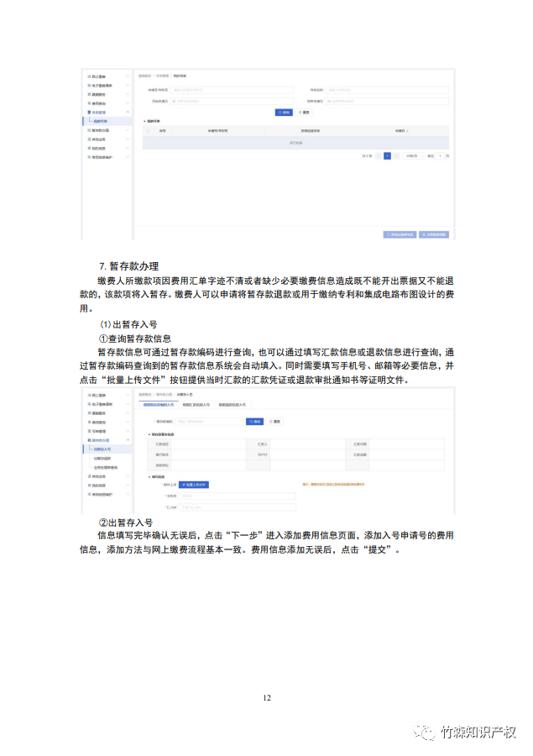Go to previous page with left pagination arrow

tap(379, 156)
